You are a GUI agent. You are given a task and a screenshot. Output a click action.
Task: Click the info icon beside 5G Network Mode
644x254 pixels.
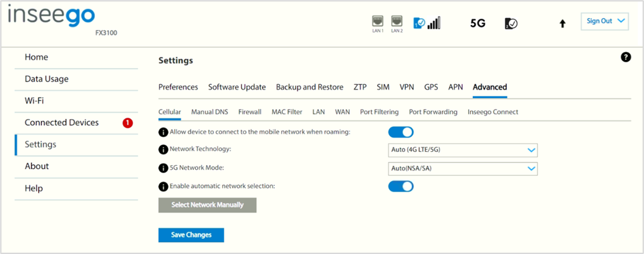click(x=163, y=168)
